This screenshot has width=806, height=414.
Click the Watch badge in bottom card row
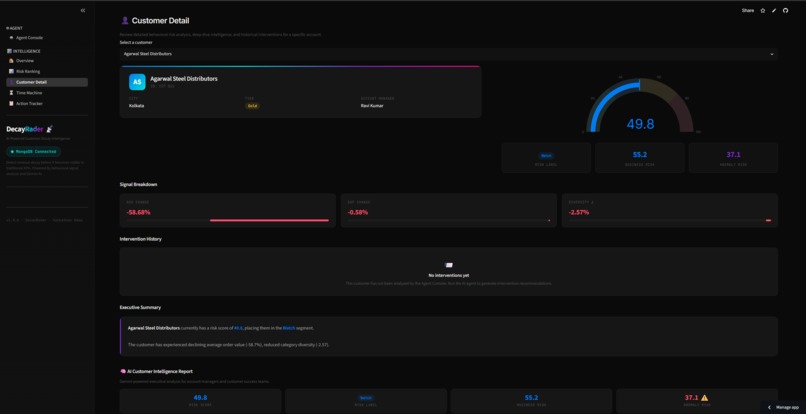tap(366, 398)
